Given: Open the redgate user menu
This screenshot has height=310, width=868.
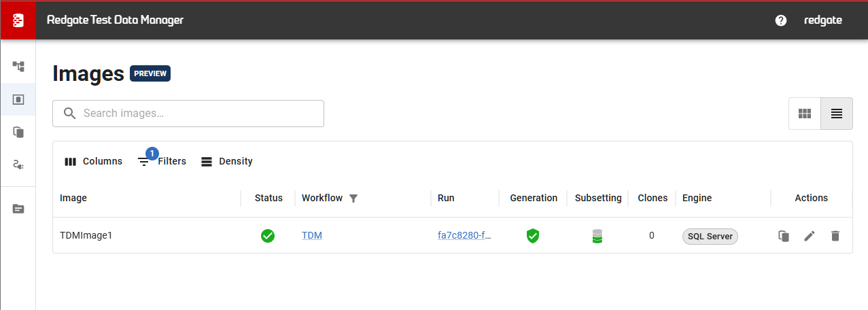Looking at the screenshot, I should coord(822,20).
